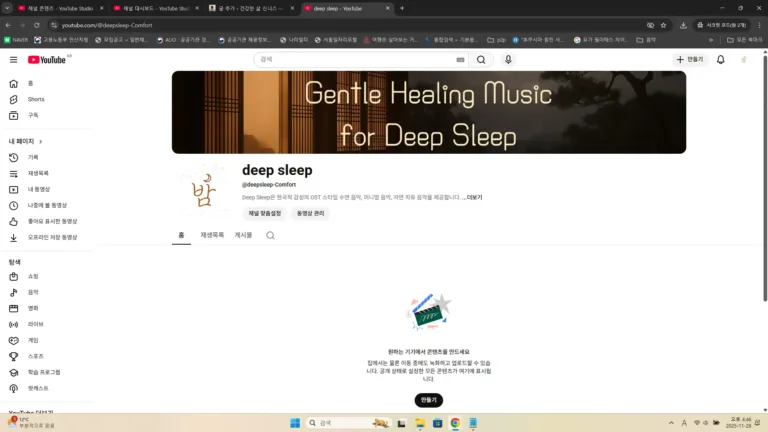
Task: Open the all bookmarks folder
Action: 744,40
